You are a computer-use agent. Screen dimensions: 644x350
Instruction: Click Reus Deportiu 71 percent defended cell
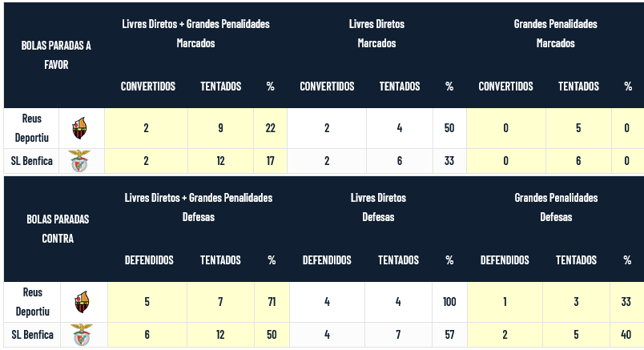pos(272,302)
